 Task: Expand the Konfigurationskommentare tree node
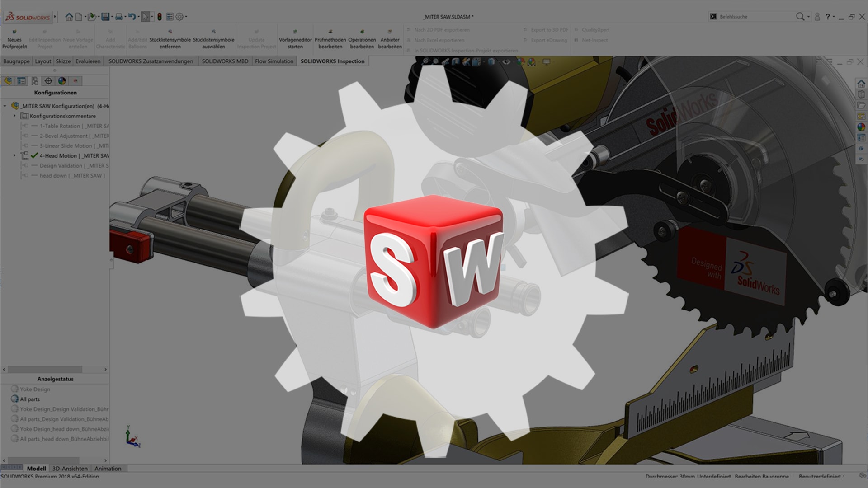pos(15,116)
